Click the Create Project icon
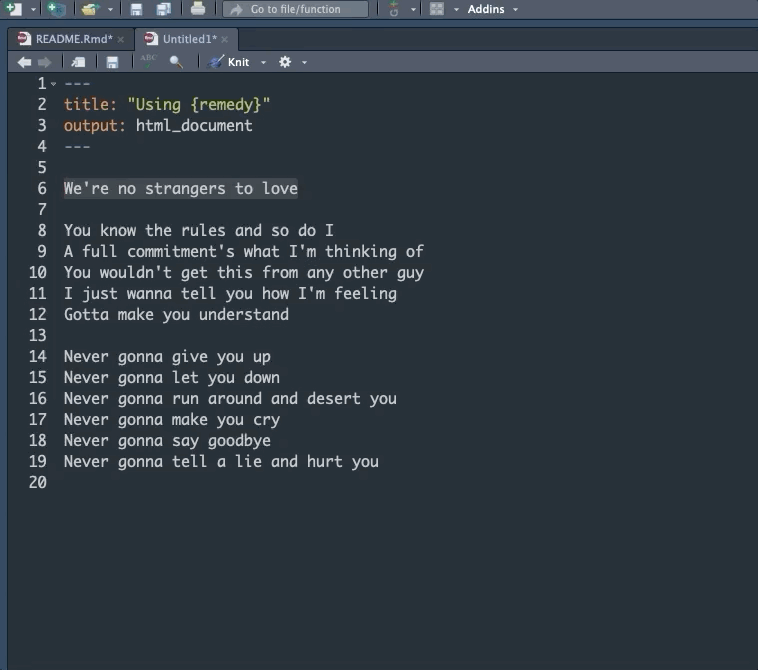 click(57, 8)
